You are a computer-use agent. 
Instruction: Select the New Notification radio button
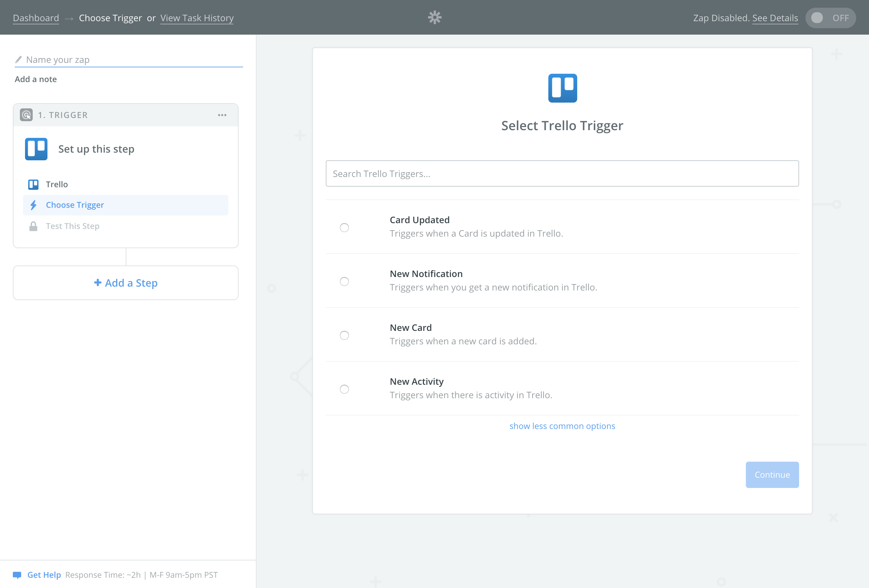pos(344,281)
